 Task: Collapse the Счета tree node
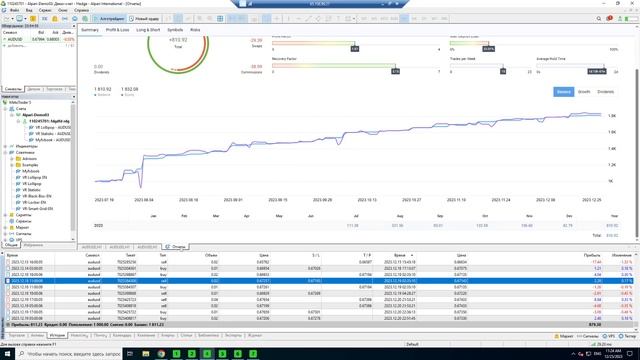[5, 109]
